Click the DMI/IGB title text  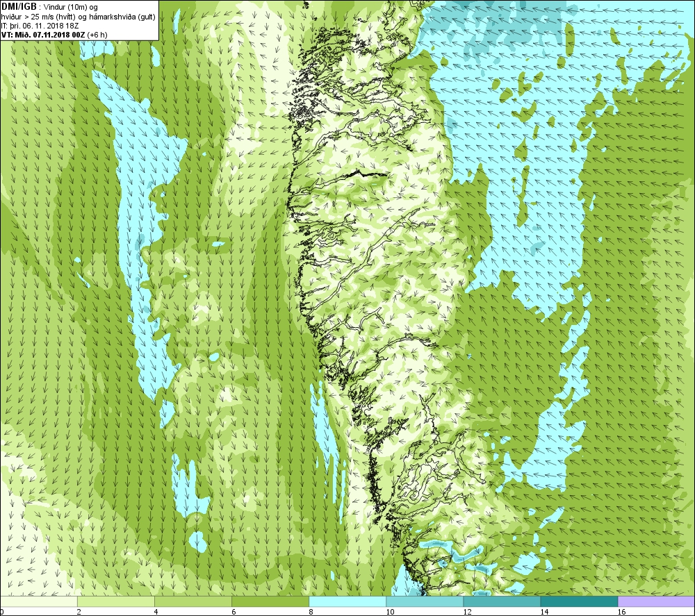point(19,7)
